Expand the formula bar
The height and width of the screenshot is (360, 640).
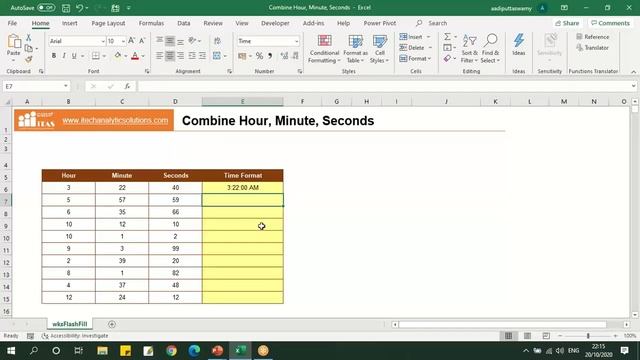(x=633, y=86)
